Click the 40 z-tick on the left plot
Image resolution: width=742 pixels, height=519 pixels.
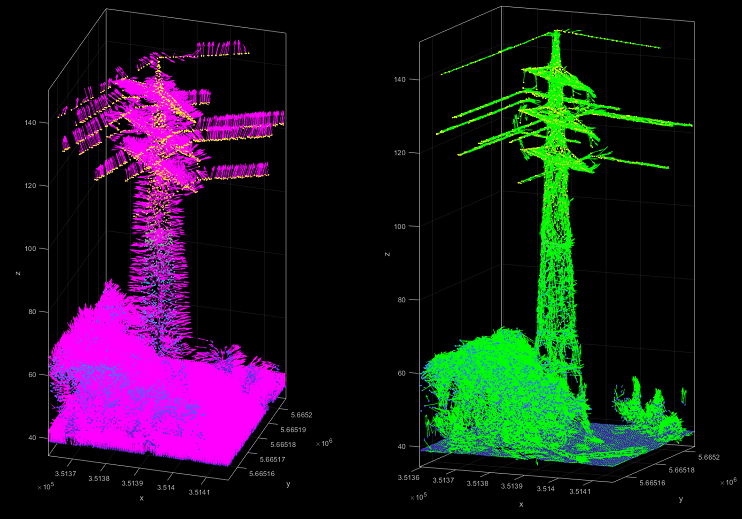33,437
